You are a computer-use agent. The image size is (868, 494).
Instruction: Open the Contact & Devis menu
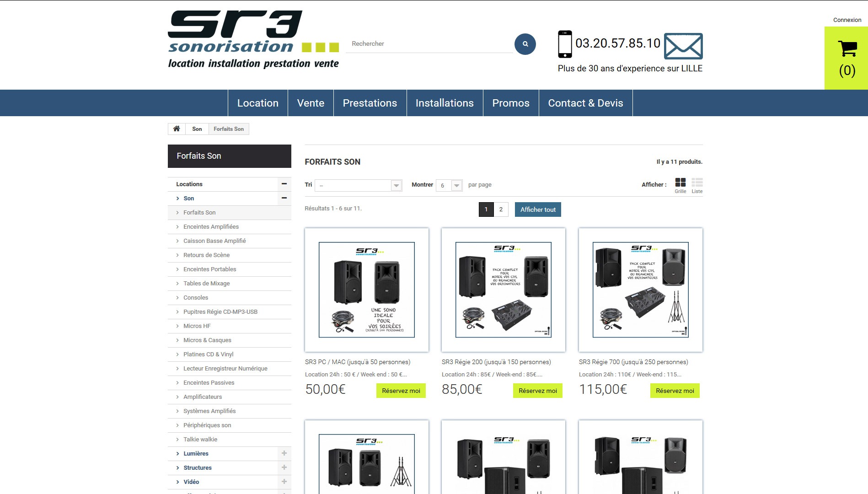coord(586,103)
